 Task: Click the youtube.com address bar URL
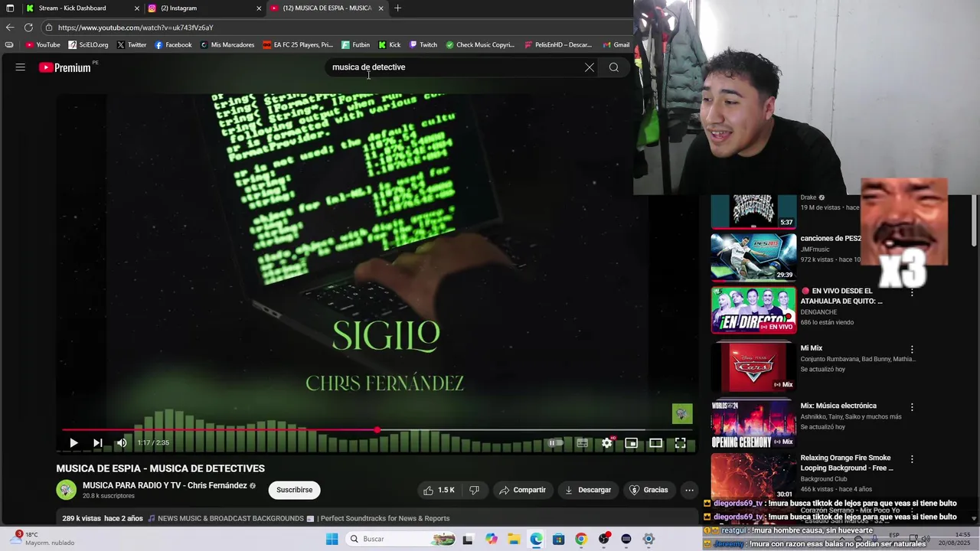136,28
